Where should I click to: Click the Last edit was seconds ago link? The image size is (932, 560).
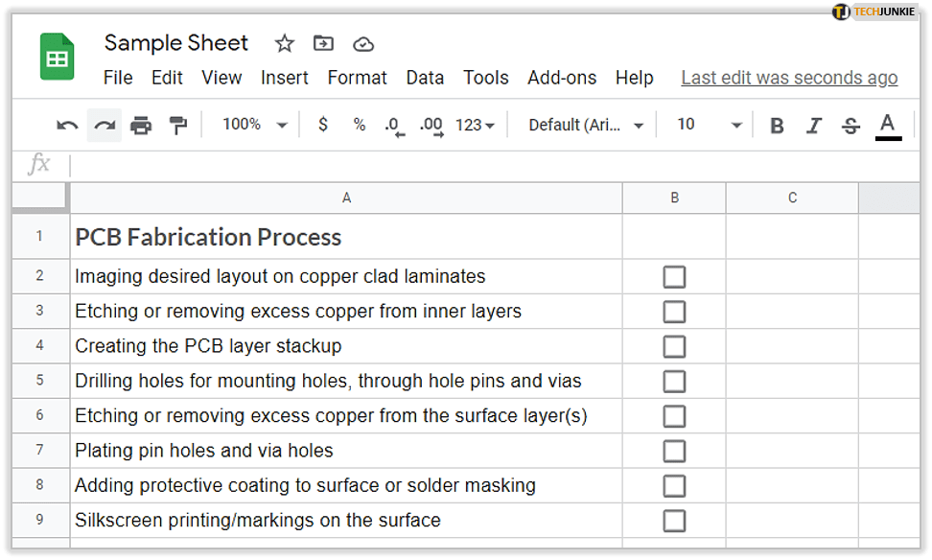point(789,78)
